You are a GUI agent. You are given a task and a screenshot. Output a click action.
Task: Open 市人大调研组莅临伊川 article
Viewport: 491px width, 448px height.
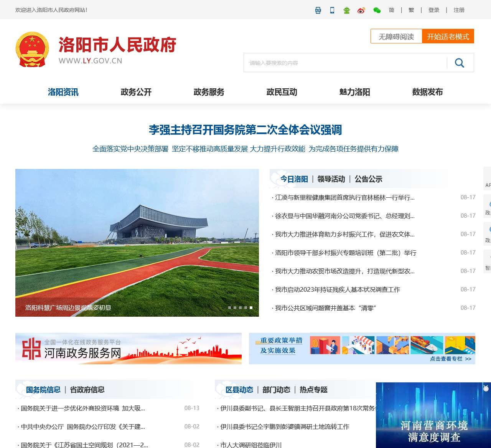click(251, 445)
